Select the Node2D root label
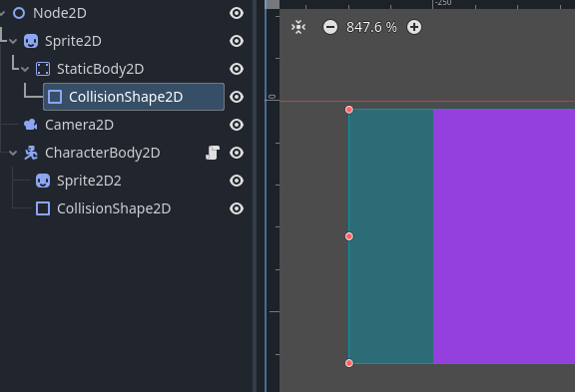This screenshot has height=392, width=575. [60, 13]
